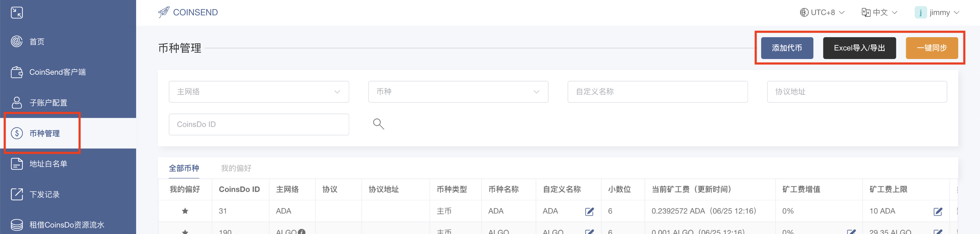The image size is (980, 234).
Task: Open 首页 from the sidebar
Action: (36, 42)
